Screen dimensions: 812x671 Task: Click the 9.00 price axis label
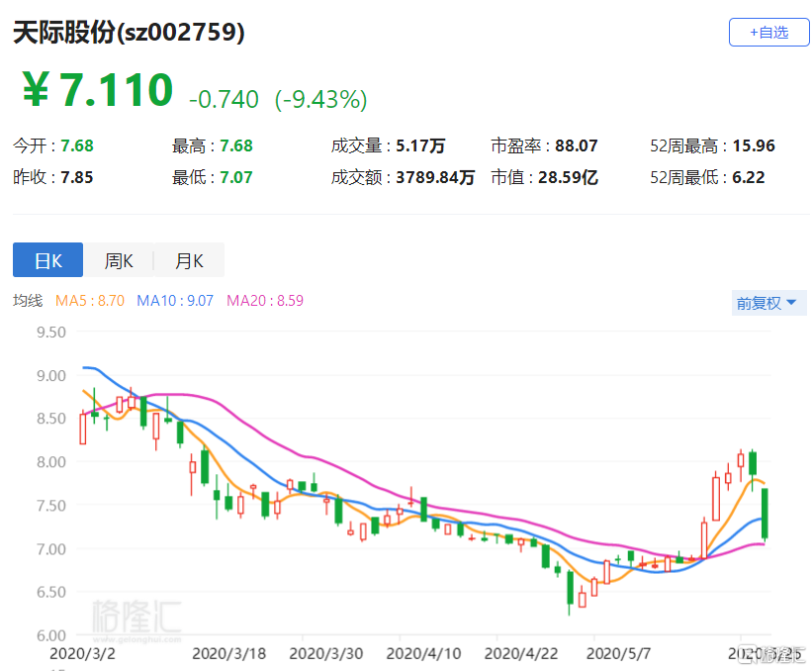[51, 376]
